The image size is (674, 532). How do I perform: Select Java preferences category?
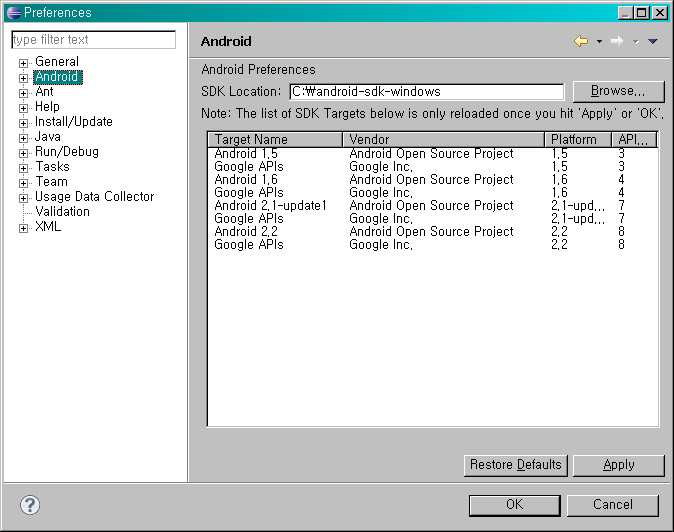coord(48,137)
